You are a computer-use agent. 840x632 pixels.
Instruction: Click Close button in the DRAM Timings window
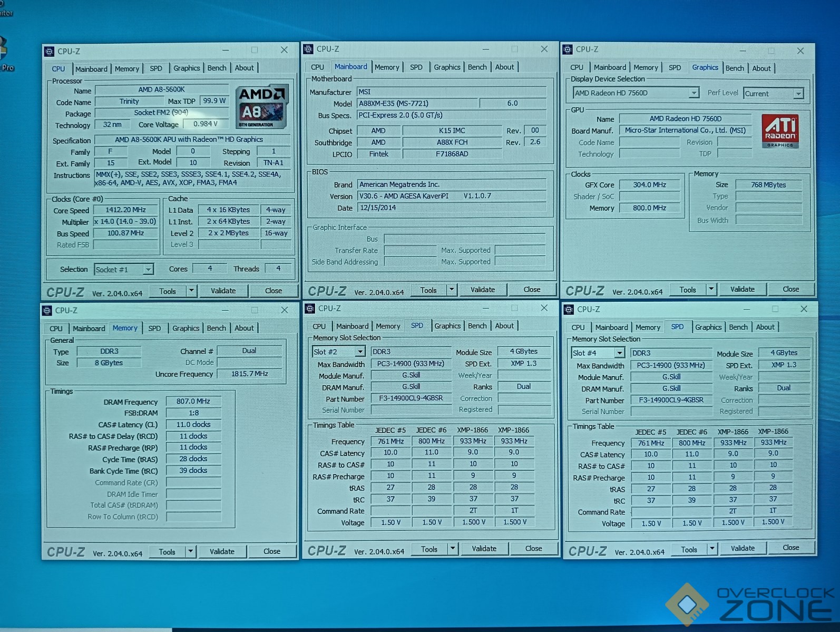[272, 551]
